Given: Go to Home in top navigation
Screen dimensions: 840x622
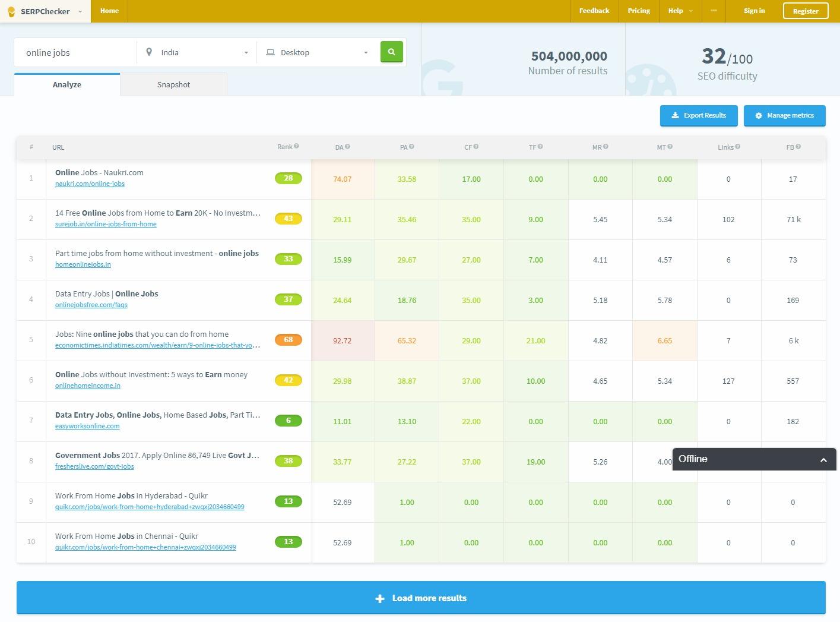Looking at the screenshot, I should point(109,11).
